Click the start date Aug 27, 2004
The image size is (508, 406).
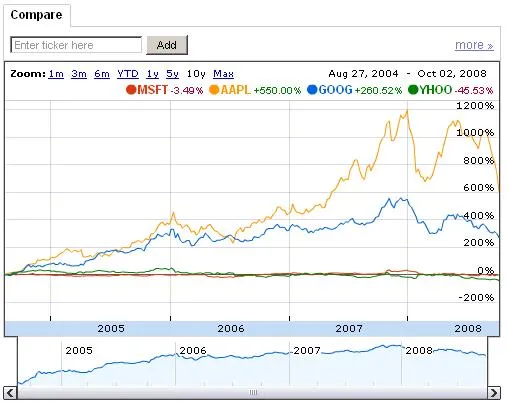click(x=363, y=74)
